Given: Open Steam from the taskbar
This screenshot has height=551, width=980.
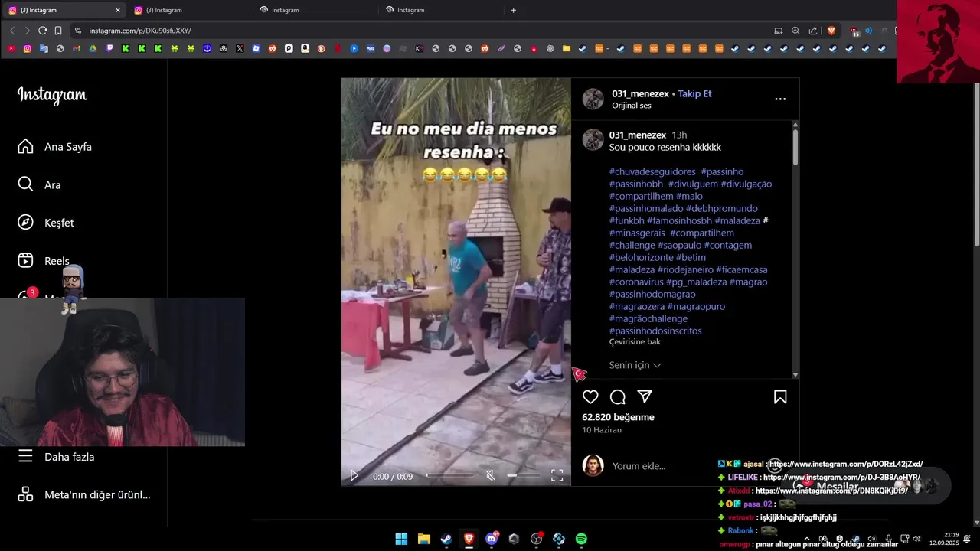Looking at the screenshot, I should tap(446, 539).
